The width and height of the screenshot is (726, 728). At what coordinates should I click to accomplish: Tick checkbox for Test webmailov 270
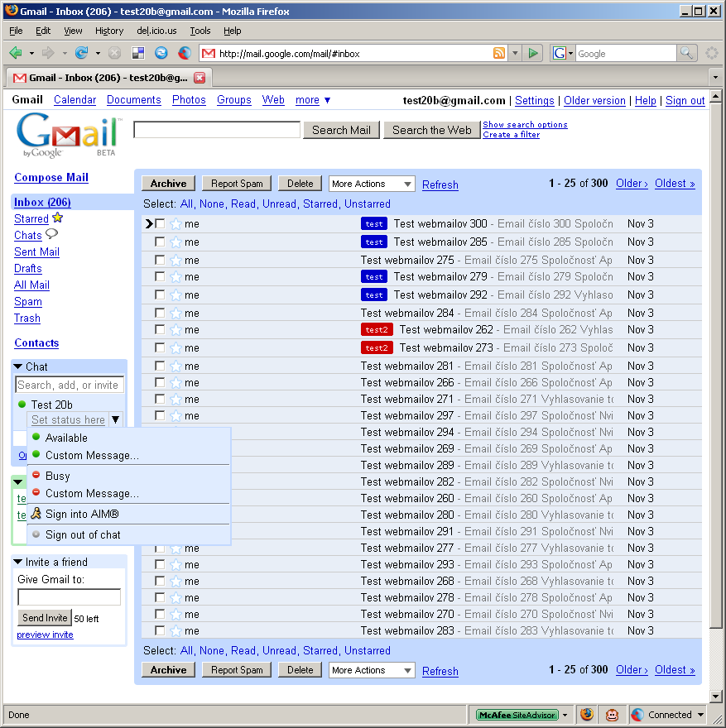(x=160, y=614)
